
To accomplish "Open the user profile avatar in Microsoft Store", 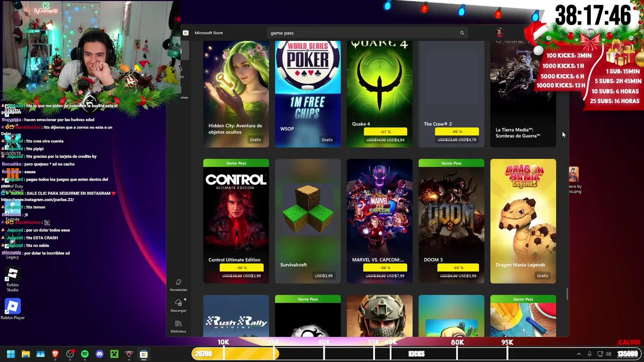I will tap(500, 33).
